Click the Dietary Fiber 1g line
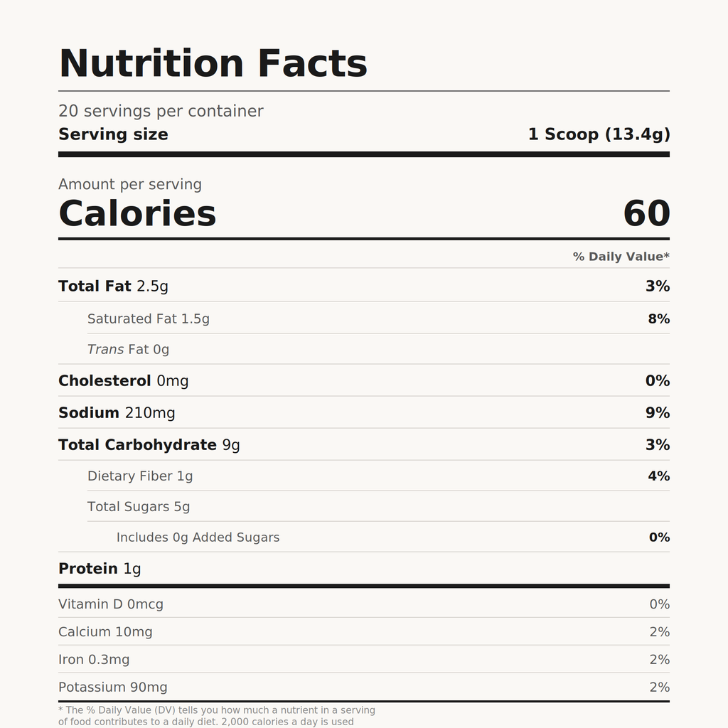 click(x=140, y=476)
